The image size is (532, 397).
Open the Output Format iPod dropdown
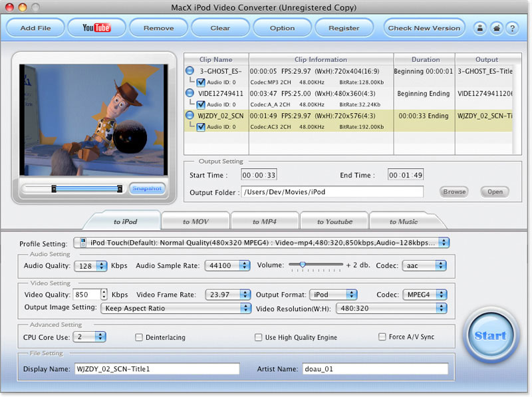(333, 295)
